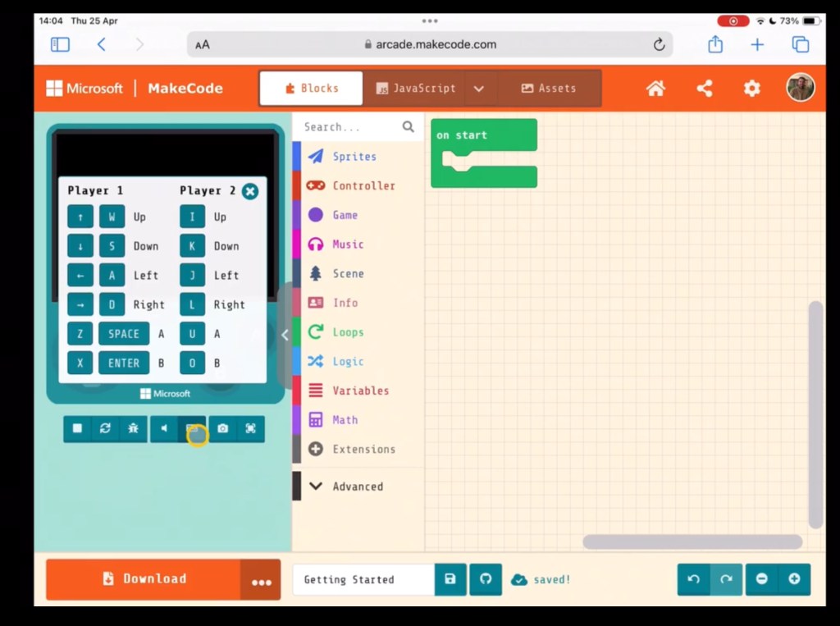Save project with disk icon
The height and width of the screenshot is (626, 840).
click(x=450, y=579)
